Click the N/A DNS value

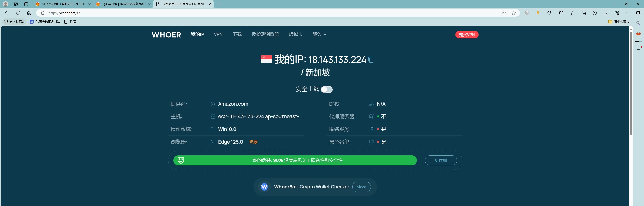coord(381,104)
